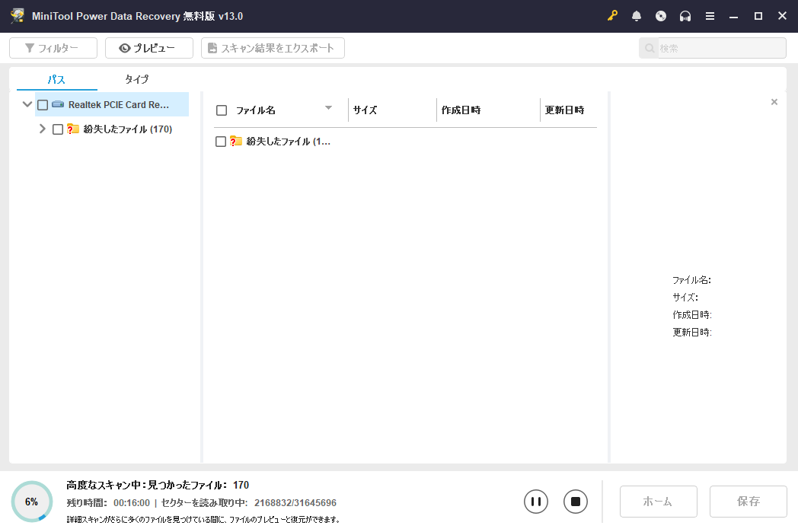Click sector count 2168832/31645696
Image resolution: width=798 pixels, height=532 pixels.
(295, 503)
